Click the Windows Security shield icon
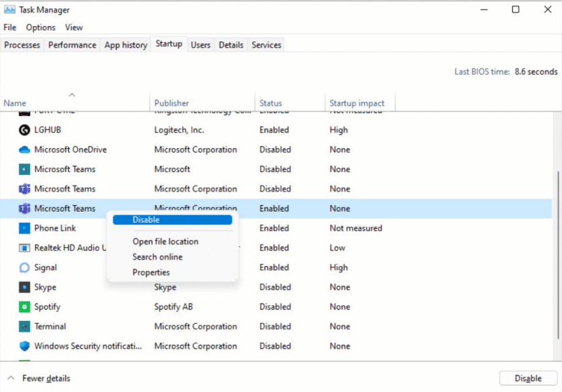Image resolution: width=562 pixels, height=392 pixels. click(x=24, y=346)
